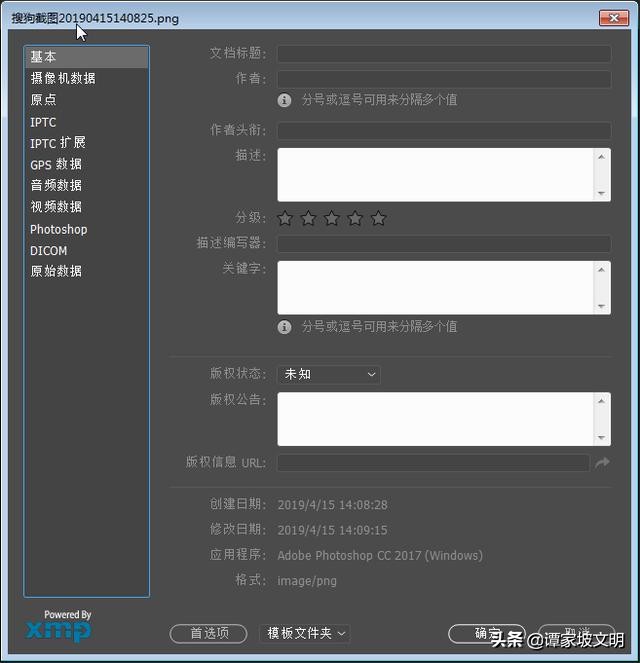Screen dimensions: 640x663
Task: Click scroll down arrow in 关键字 box
Action: point(602,306)
